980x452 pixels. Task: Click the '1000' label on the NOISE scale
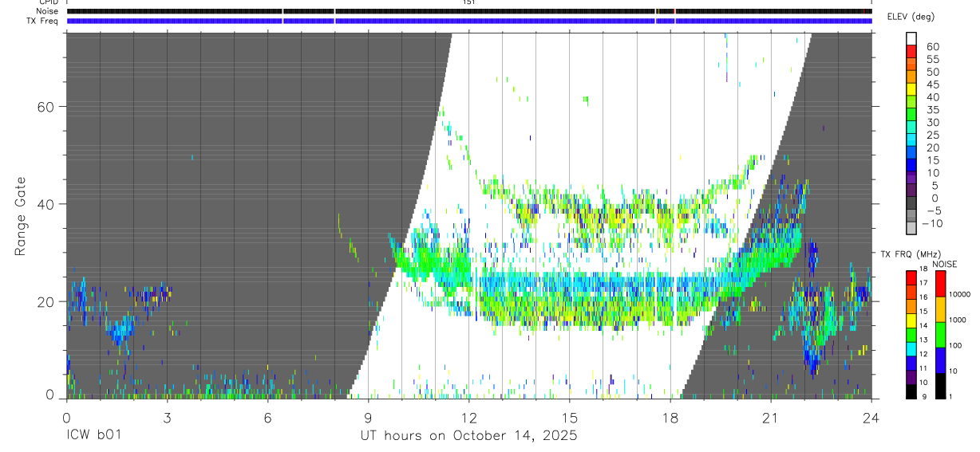click(957, 320)
